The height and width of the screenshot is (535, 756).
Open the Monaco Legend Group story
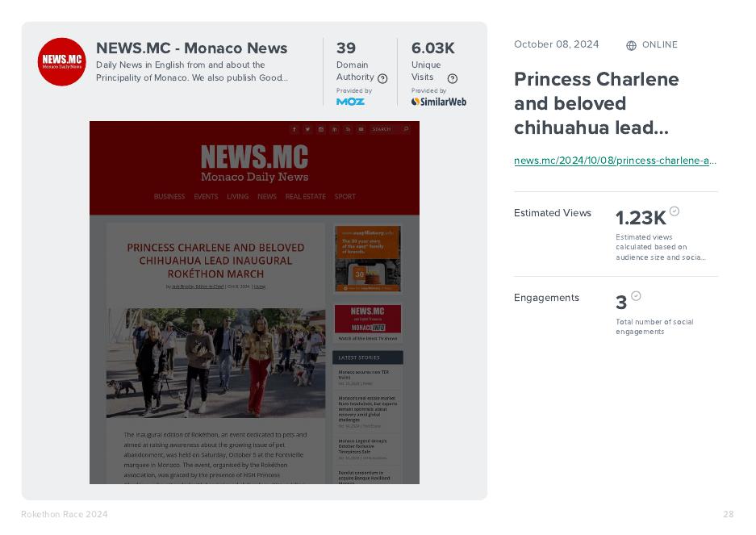coord(362,446)
